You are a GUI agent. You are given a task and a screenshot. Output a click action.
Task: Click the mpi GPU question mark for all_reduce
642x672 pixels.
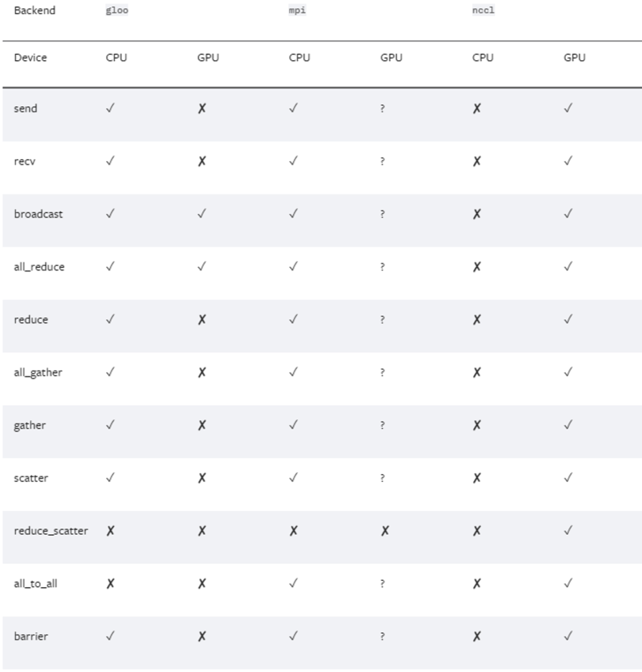coord(382,266)
